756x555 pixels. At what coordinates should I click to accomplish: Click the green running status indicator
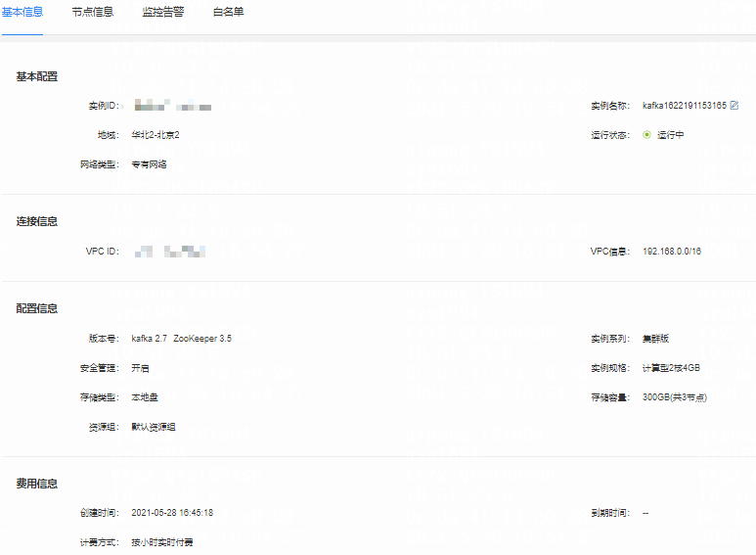click(x=646, y=135)
